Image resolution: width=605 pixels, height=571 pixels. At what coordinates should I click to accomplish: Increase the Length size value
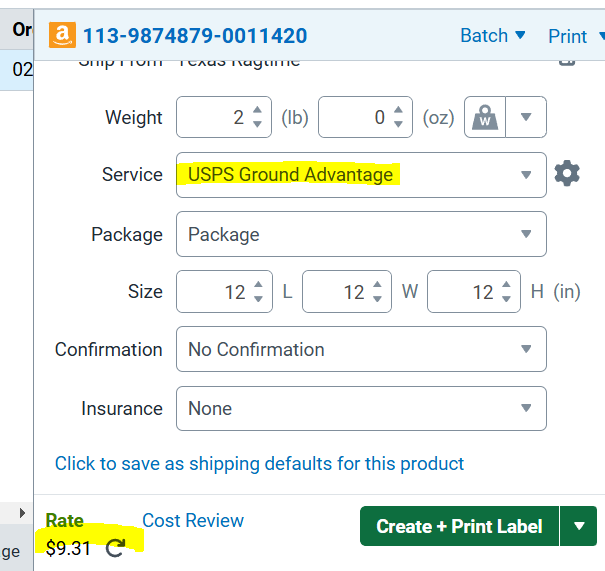click(259, 285)
